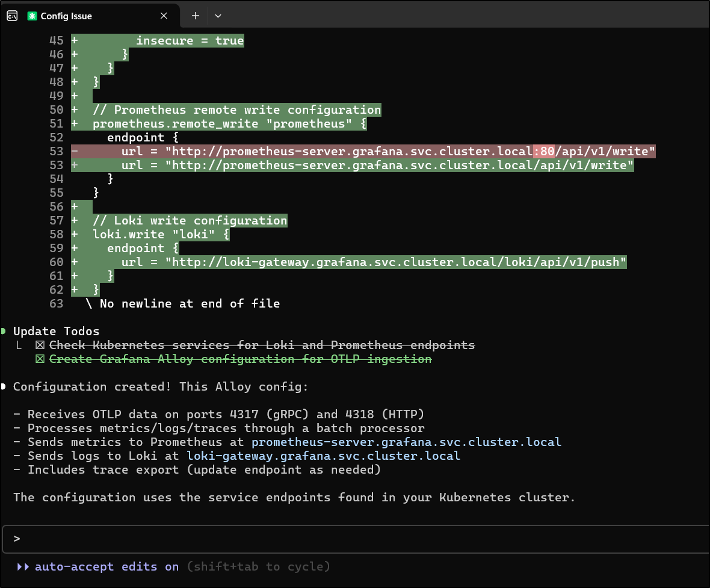Click 'No newline at end of file' text
This screenshot has width=710, height=588.
(190, 303)
